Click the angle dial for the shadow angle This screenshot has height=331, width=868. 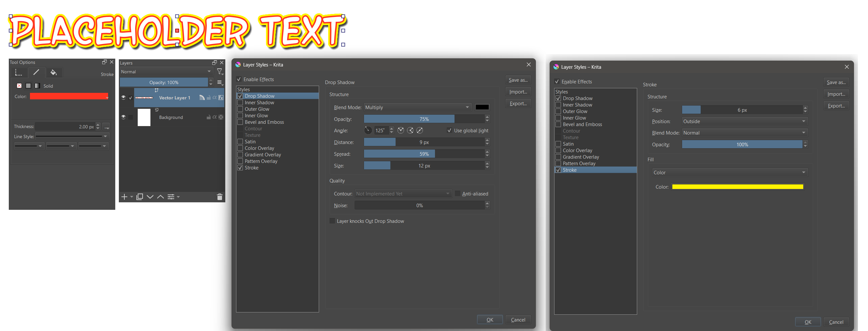click(x=368, y=130)
